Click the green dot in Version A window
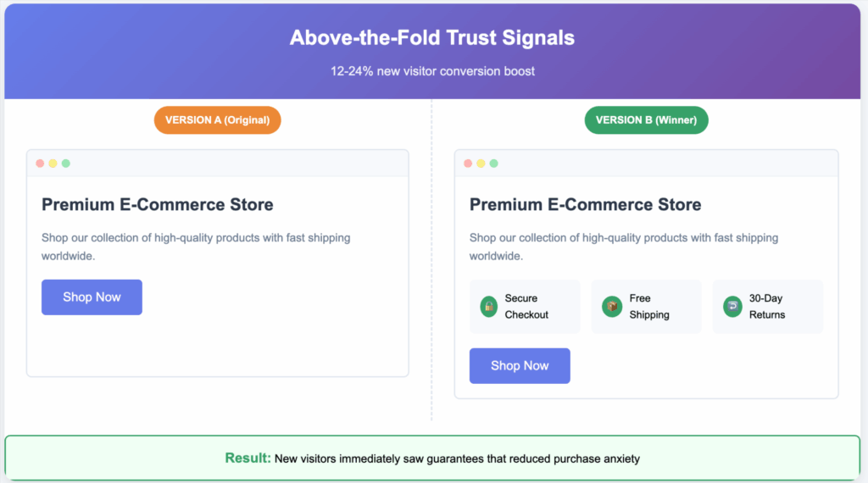868x483 pixels. [66, 164]
